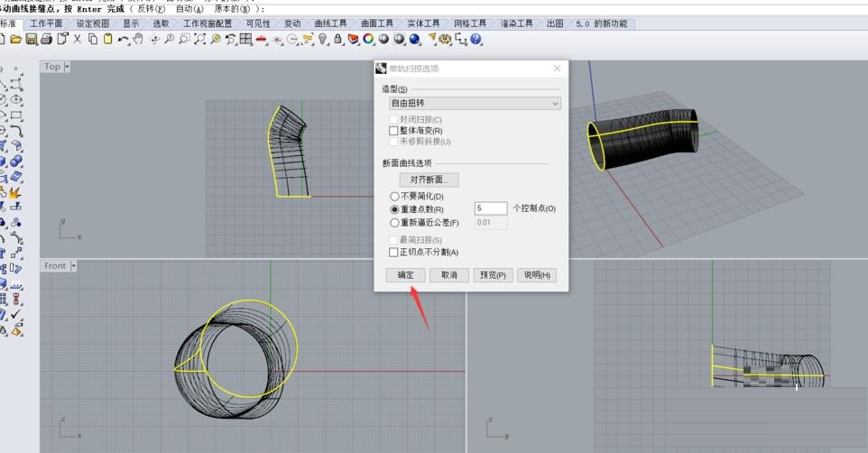
Task: Select the Pan view hand tool
Action: 138,40
